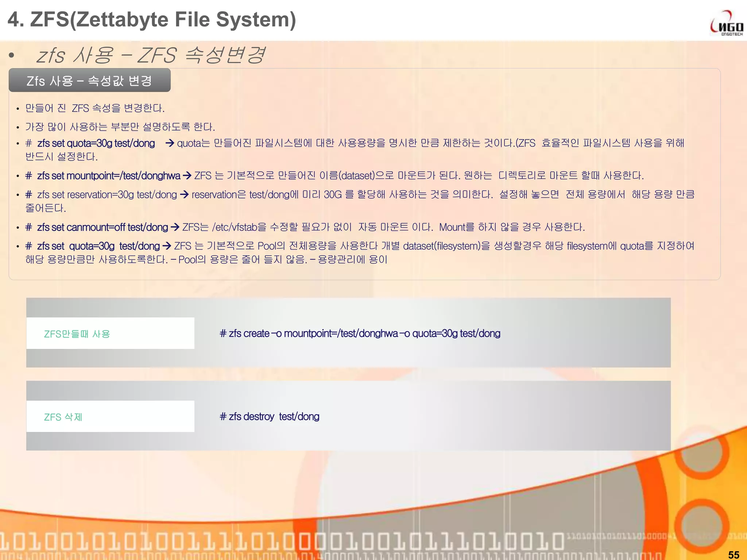Click the text ending '줄어든다.'
Screen dimensions: 747x560
tap(46, 208)
